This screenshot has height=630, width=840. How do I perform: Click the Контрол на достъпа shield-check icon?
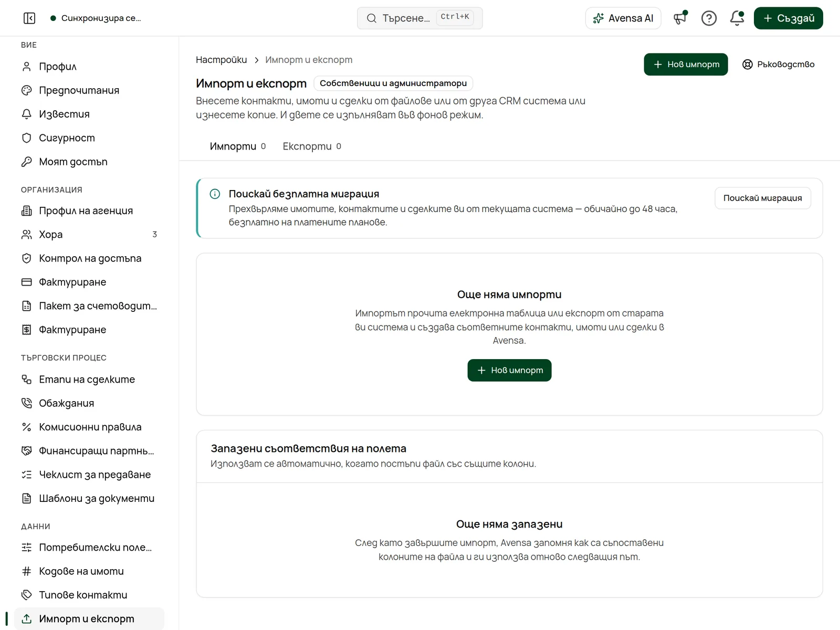[27, 258]
